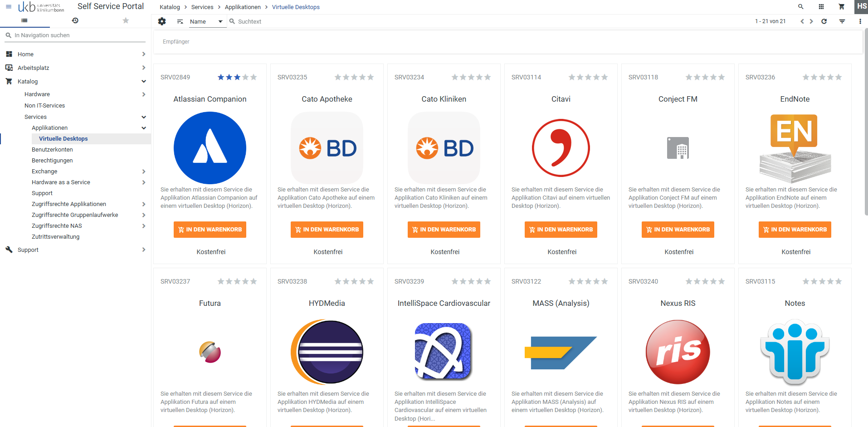868x427 pixels.
Task: Add Cato Apotheke to cart
Action: coord(327,230)
